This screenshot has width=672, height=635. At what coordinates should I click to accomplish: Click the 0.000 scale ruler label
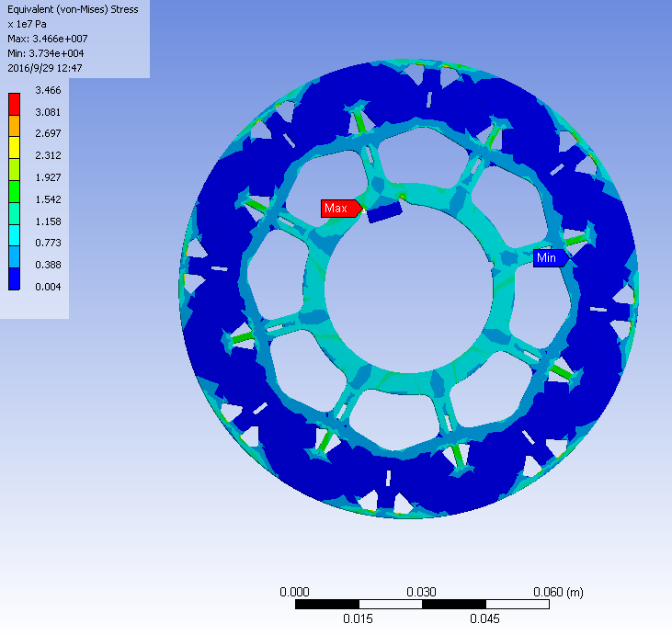(294, 592)
